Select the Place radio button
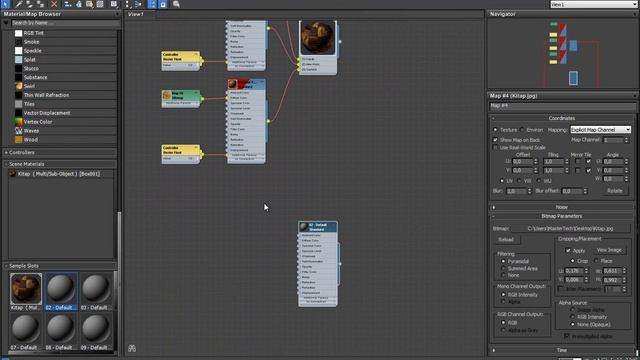This screenshot has width=640, height=360. tap(597, 260)
